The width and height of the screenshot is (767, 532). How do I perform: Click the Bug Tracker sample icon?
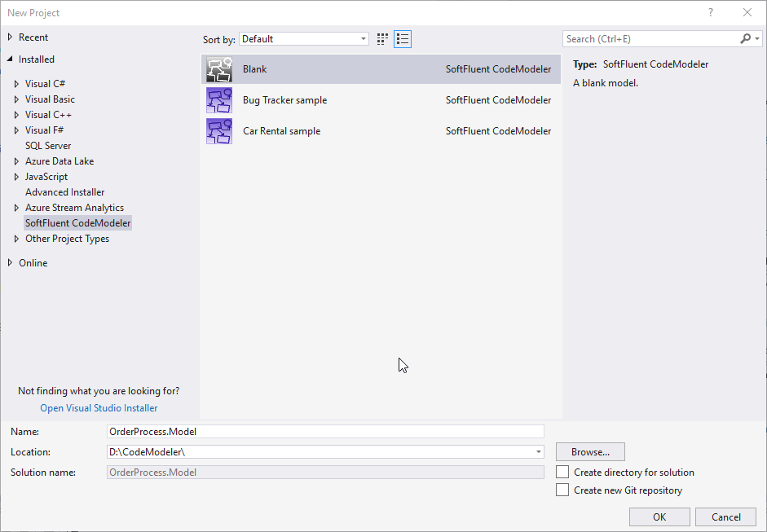click(x=219, y=100)
